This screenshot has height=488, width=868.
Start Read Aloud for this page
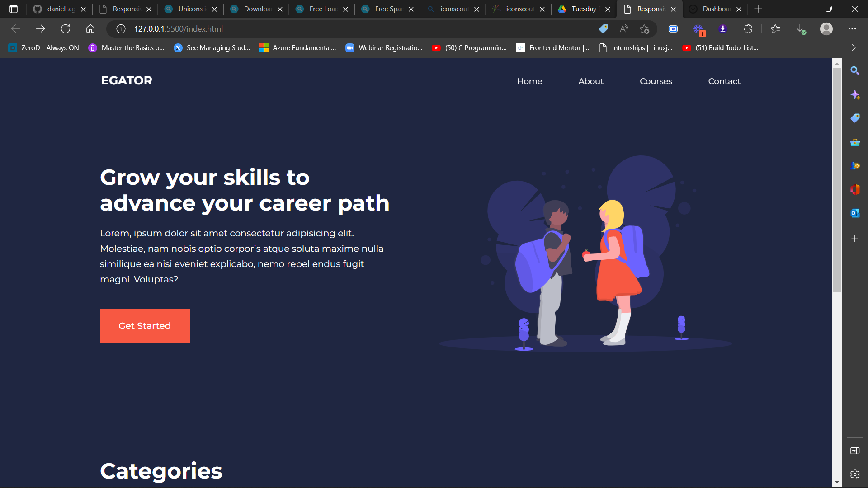[x=624, y=28]
